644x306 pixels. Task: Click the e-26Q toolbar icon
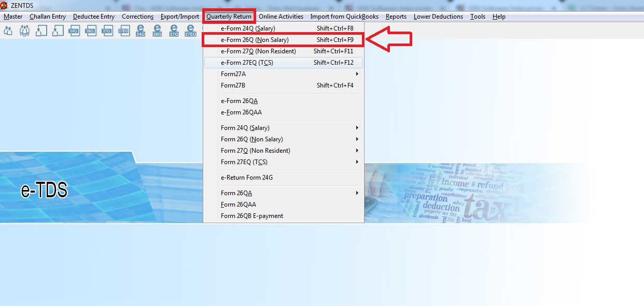point(157,31)
